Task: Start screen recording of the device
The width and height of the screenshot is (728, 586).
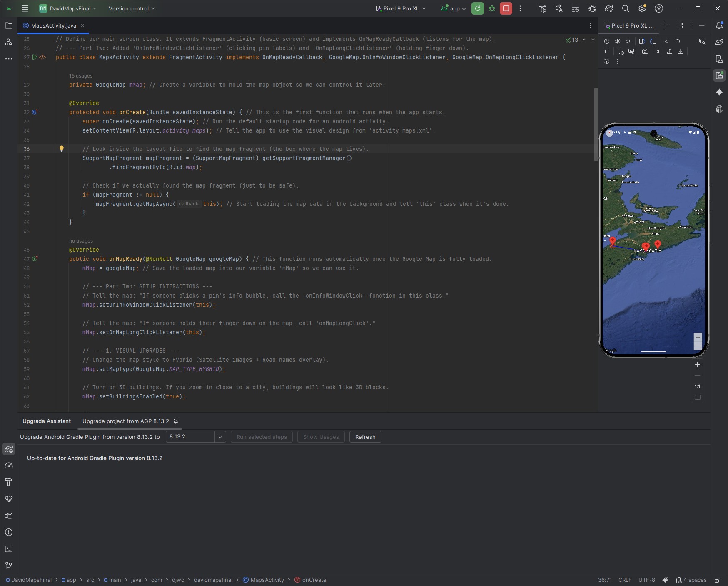Action: point(656,51)
